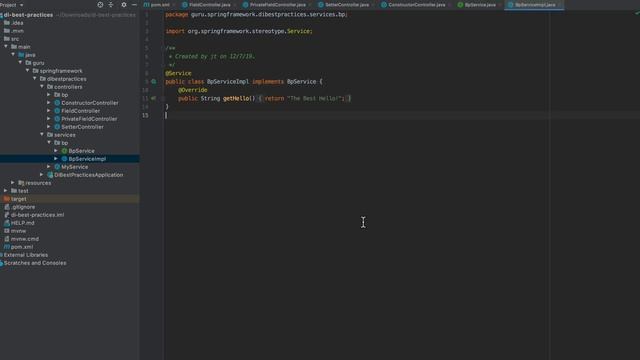Screen dimensions: 640x360
Task: Click the @Service annotation in code
Action: click(x=178, y=73)
